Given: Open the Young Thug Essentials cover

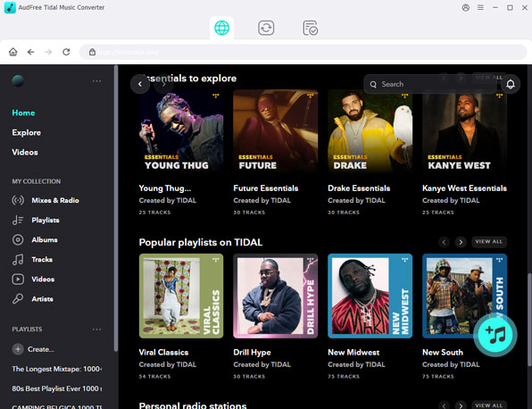Looking at the screenshot, I should [x=181, y=131].
